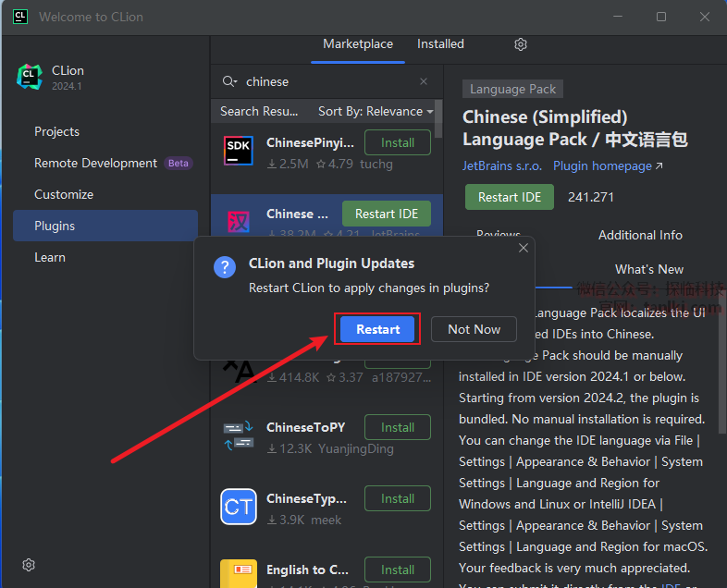Click the ChineseToPY plugin icon
The width and height of the screenshot is (727, 588).
click(x=239, y=435)
